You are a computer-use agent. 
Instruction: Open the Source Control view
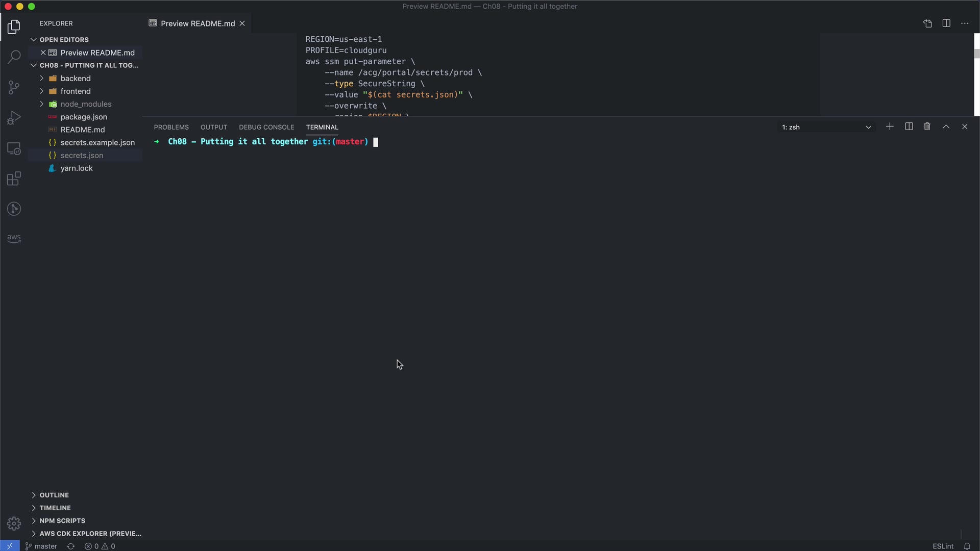[14, 87]
